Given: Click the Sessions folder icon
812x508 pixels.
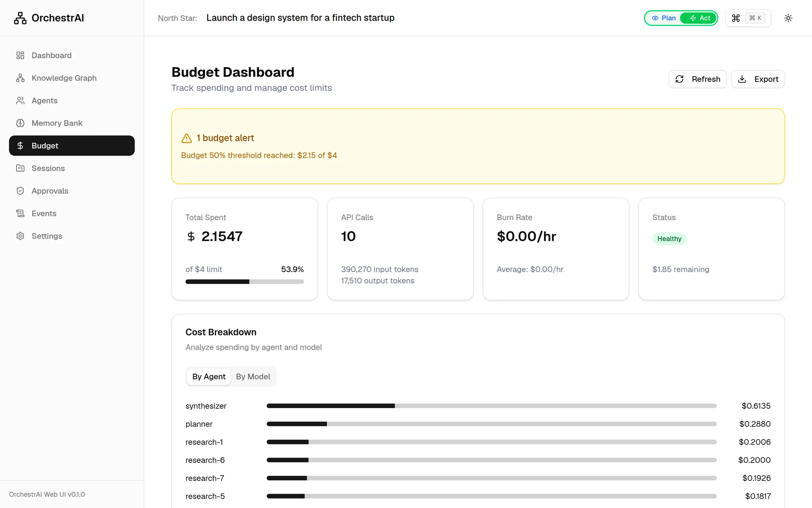Looking at the screenshot, I should tap(20, 168).
